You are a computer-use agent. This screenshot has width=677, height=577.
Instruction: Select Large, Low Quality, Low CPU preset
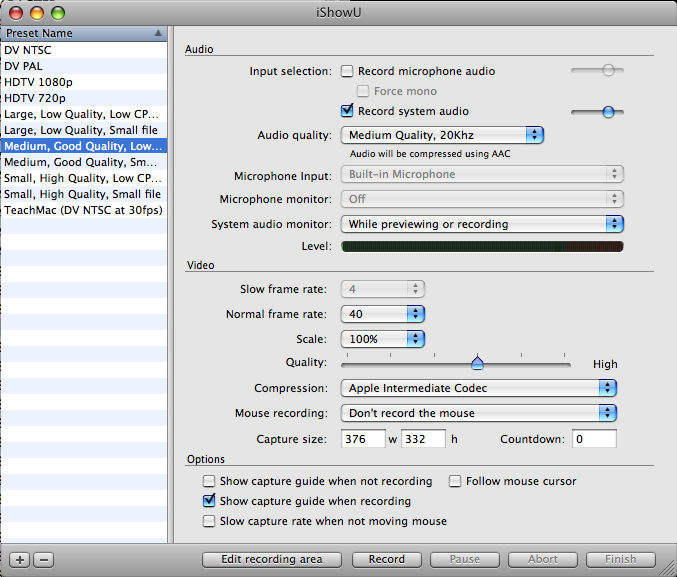[84, 114]
